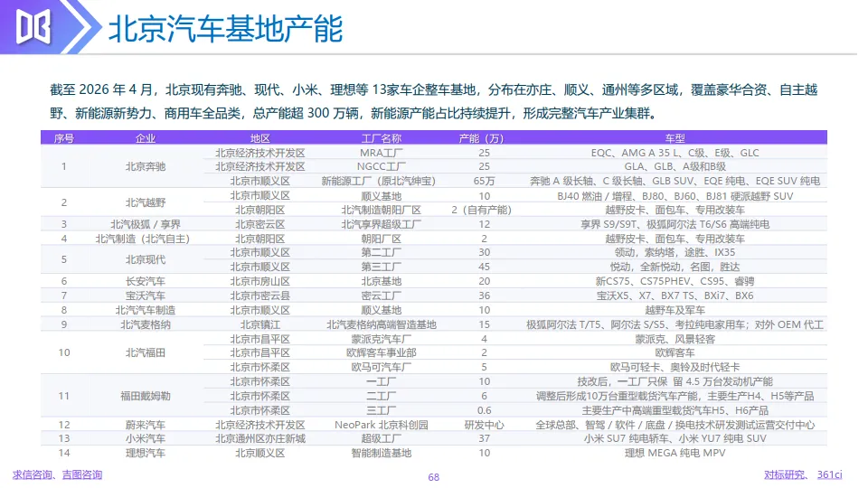Screen dimensions: 868x488
Task: Select the 理想汽车 cell
Action: 145,453
